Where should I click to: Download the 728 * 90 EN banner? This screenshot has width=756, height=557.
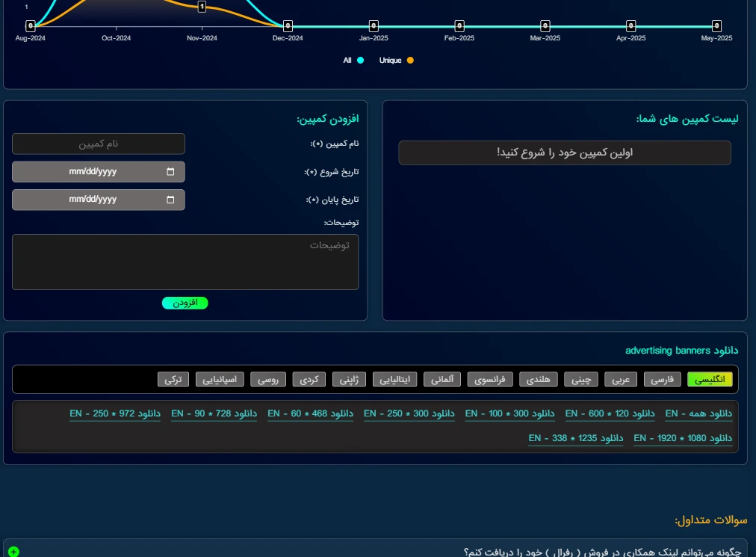214,414
